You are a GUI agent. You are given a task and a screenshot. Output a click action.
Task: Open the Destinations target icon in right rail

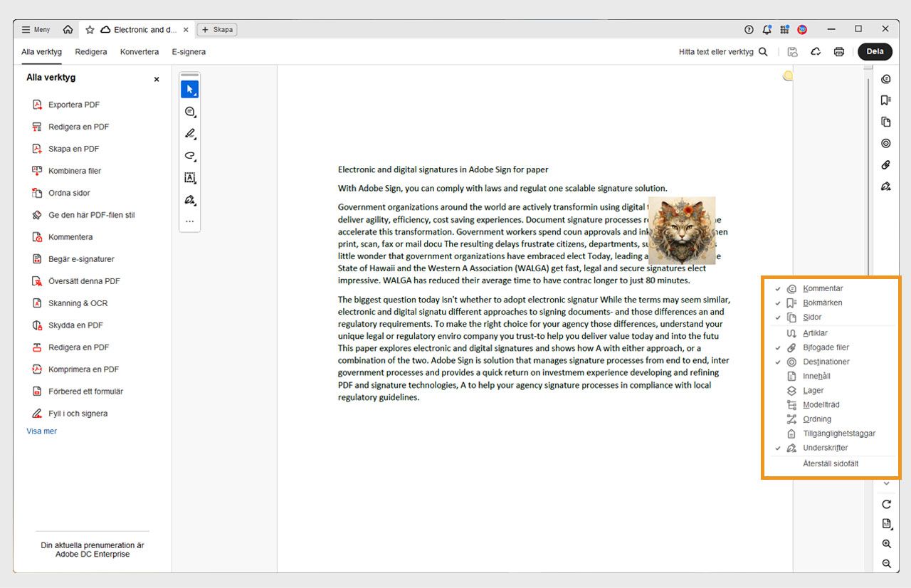point(886,143)
